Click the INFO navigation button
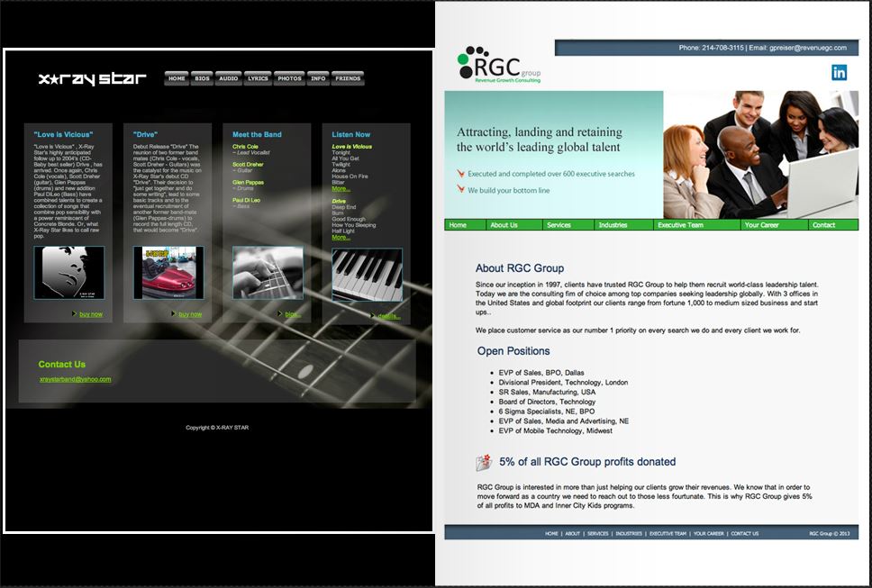The width and height of the screenshot is (872, 588). (x=318, y=78)
